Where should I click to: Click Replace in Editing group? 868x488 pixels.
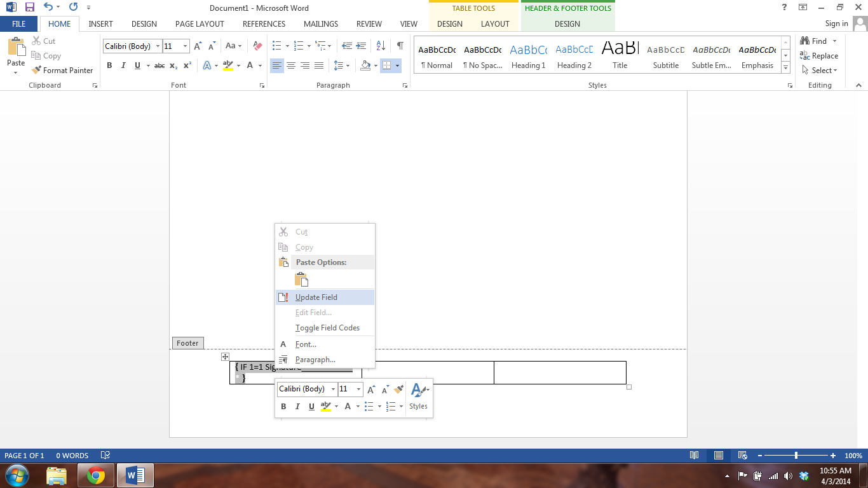819,56
